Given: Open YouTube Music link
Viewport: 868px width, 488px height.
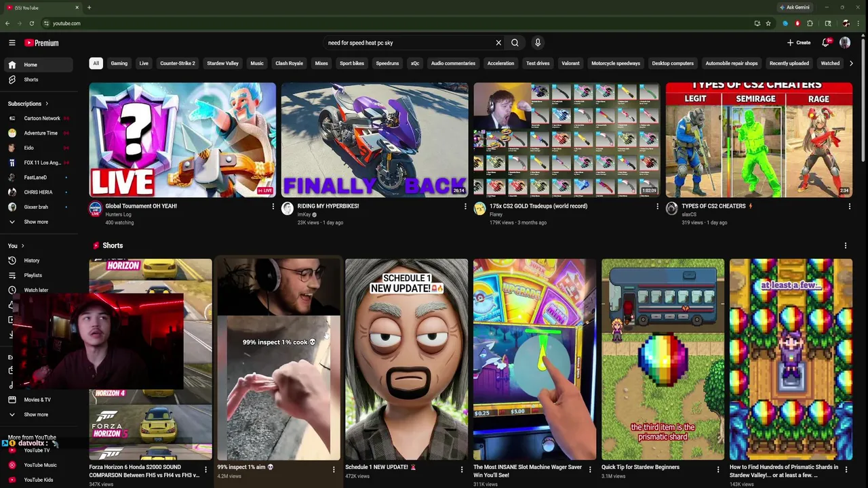Looking at the screenshot, I should [x=38, y=466].
